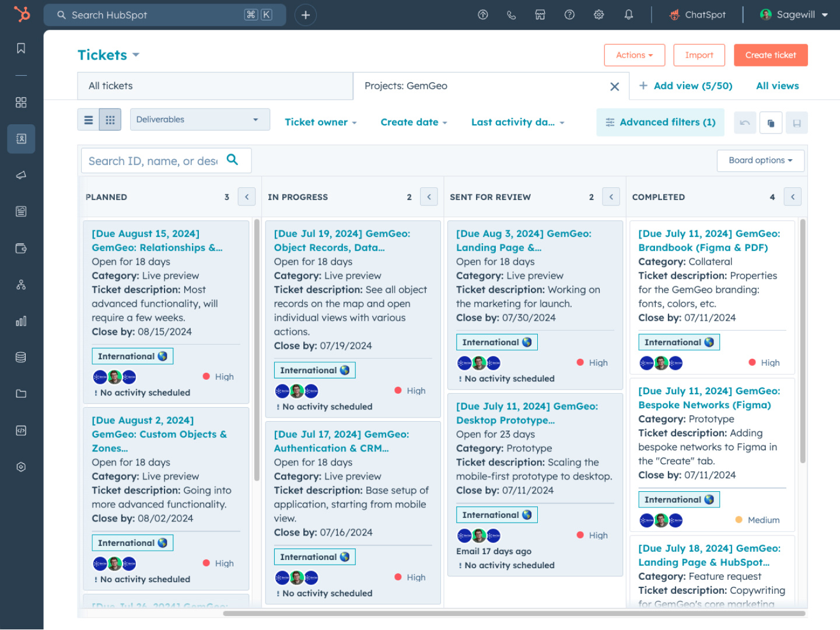
Task: Click the Import button
Action: (x=699, y=55)
